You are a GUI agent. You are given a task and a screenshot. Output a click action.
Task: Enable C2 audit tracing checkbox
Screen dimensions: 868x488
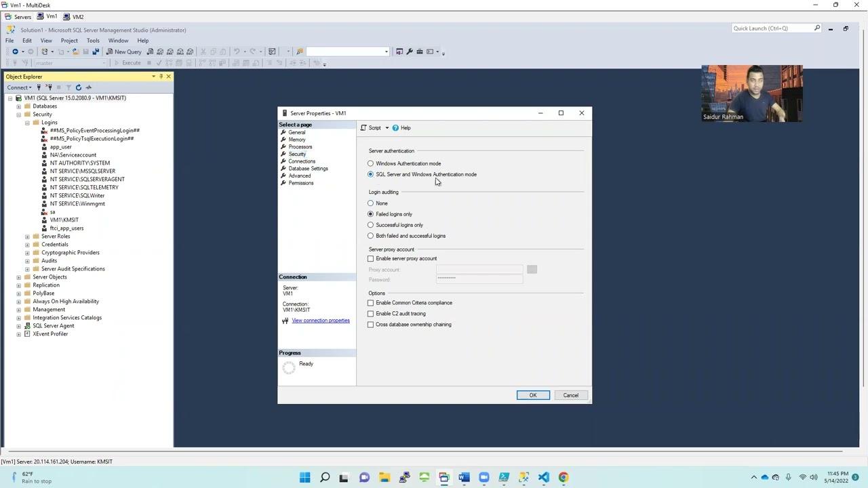coord(370,314)
